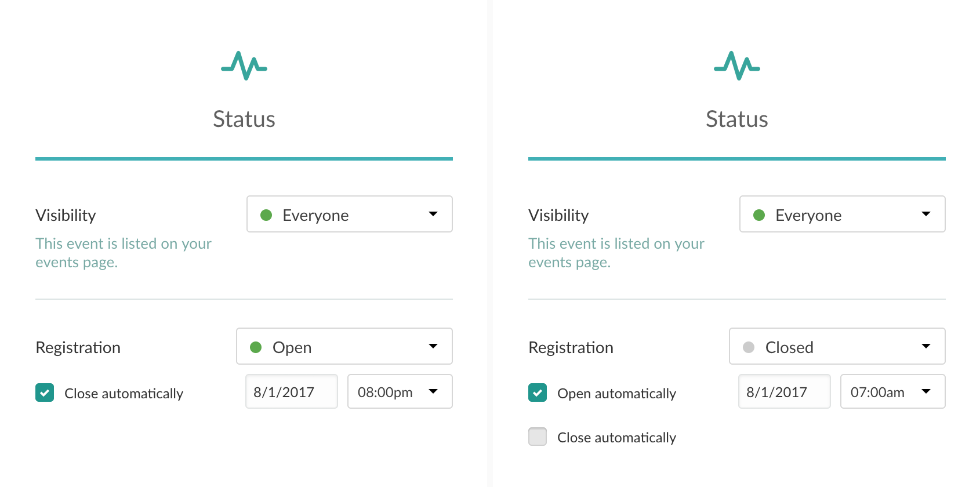Click the pulse icon above left Status
The height and width of the screenshot is (487, 980).
point(244,66)
